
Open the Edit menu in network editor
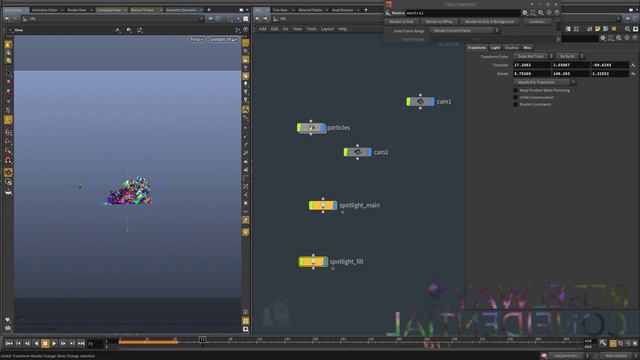click(275, 29)
